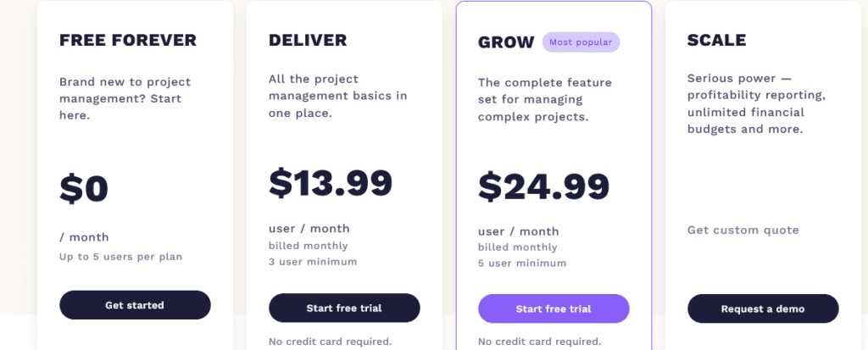
Task: Click the Free Forever plan description text
Action: tap(125, 99)
